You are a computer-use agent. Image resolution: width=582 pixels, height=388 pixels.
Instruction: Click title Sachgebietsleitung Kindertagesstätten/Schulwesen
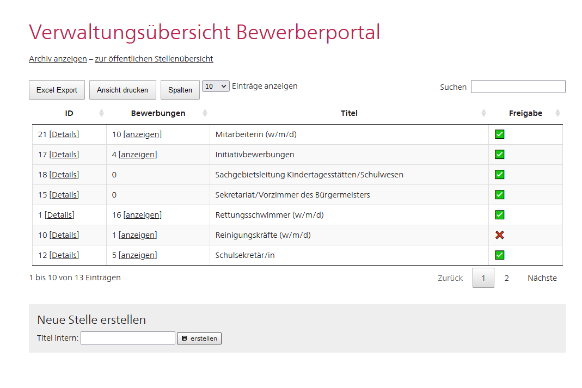pos(309,175)
